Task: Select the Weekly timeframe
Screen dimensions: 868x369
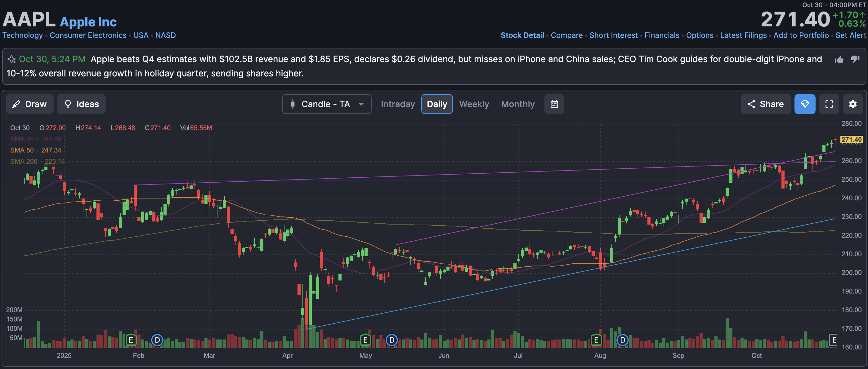Action: [x=474, y=104]
